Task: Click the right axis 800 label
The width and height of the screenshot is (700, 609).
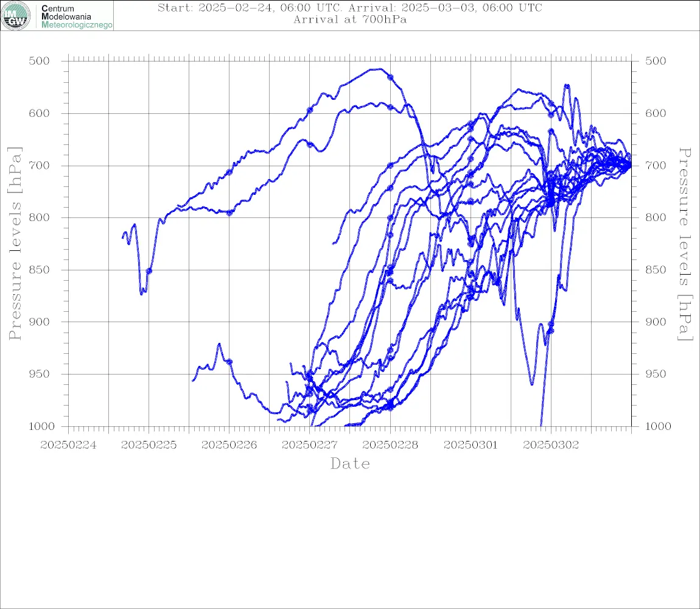Action: [x=656, y=217]
